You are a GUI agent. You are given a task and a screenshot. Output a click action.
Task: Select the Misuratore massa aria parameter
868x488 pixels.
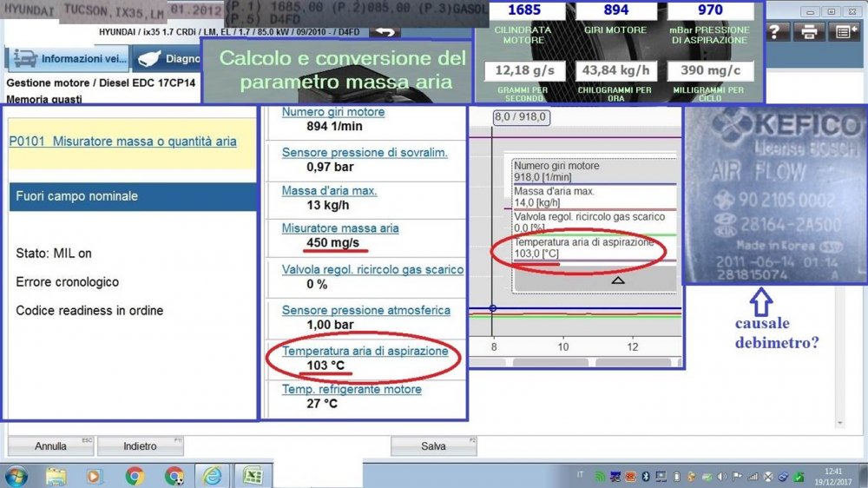coord(340,228)
